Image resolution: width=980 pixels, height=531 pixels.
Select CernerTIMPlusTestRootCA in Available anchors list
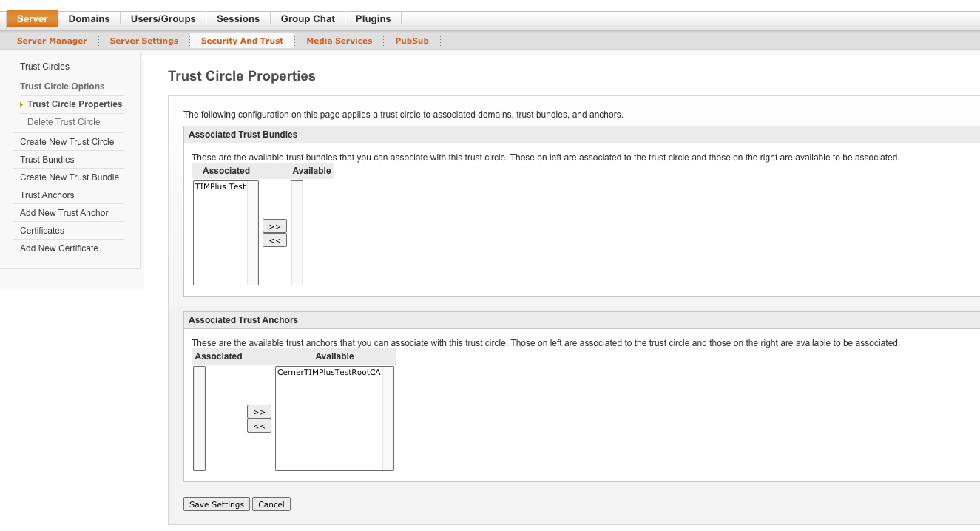[328, 373]
